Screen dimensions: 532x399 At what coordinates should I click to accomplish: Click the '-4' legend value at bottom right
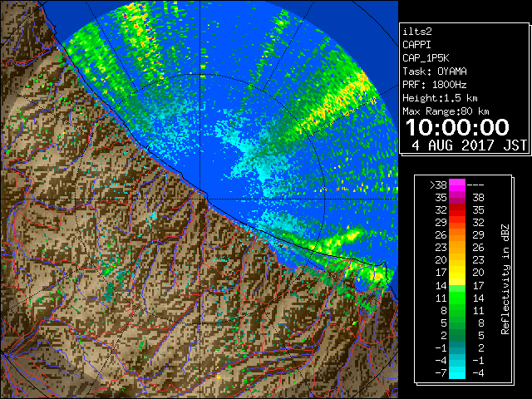(478, 372)
